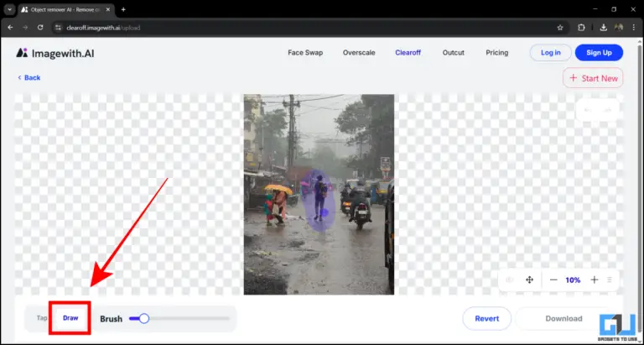Click the Imagewith.AI logo
This screenshot has width=644, height=345.
click(x=51, y=52)
